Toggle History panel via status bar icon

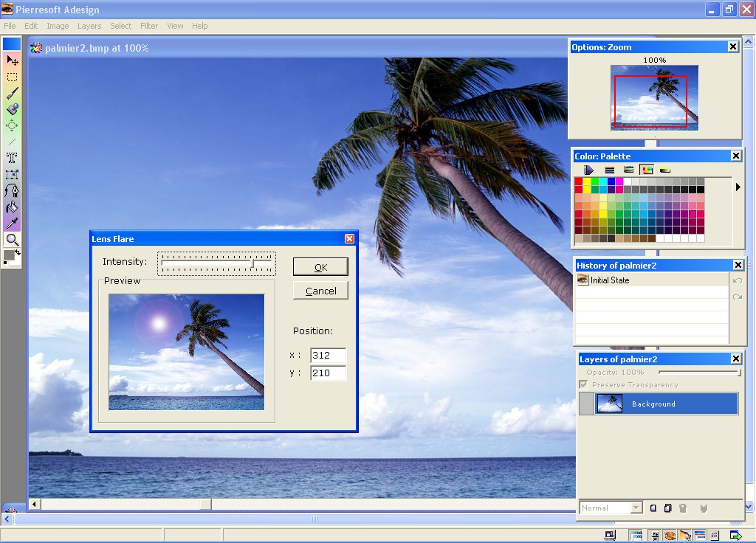[x=715, y=536]
